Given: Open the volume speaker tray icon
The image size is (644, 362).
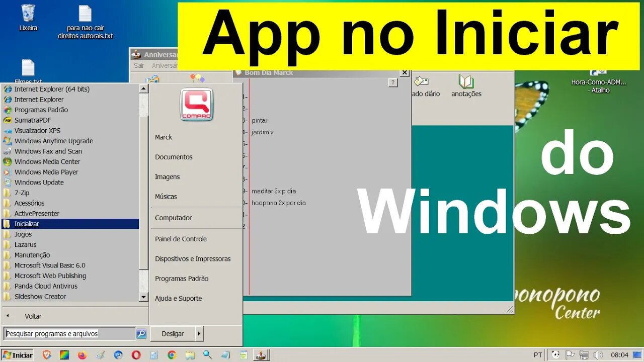Looking at the screenshot, I should (x=598, y=355).
